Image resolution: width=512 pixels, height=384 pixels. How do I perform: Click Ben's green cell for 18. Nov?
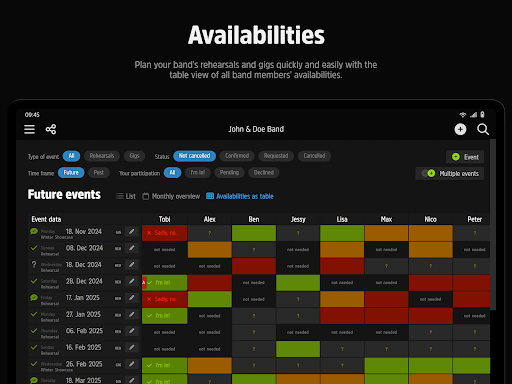[254, 233]
